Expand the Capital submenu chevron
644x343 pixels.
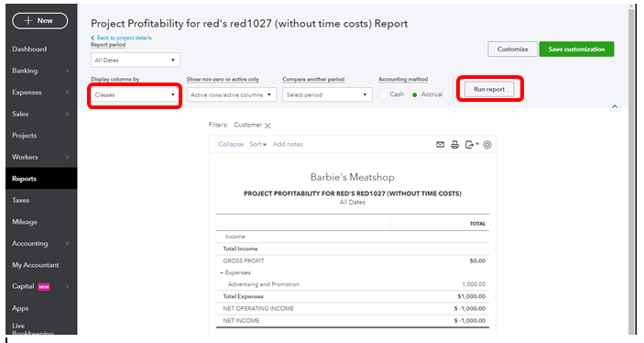[x=67, y=286]
